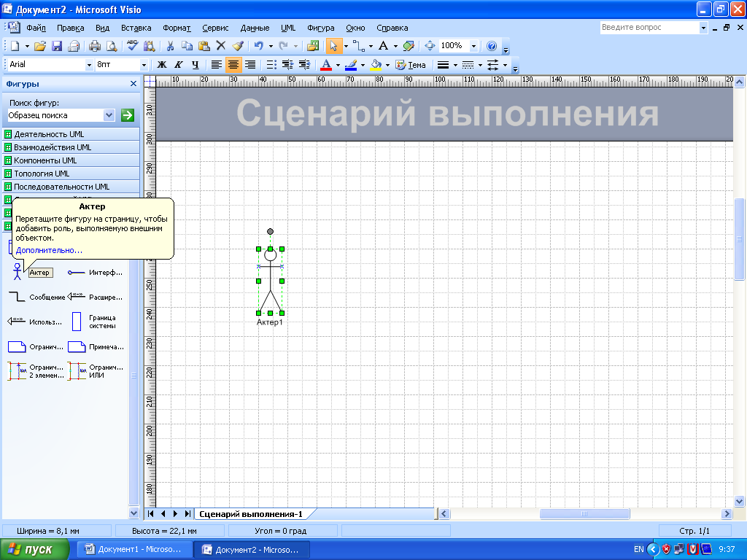The image size is (747, 560).
Task: Open the Топология UML stencil
Action: (x=71, y=174)
